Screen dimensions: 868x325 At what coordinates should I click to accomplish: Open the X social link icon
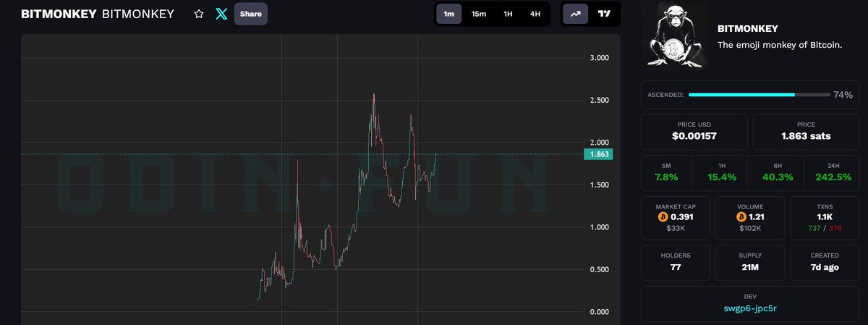pos(222,14)
